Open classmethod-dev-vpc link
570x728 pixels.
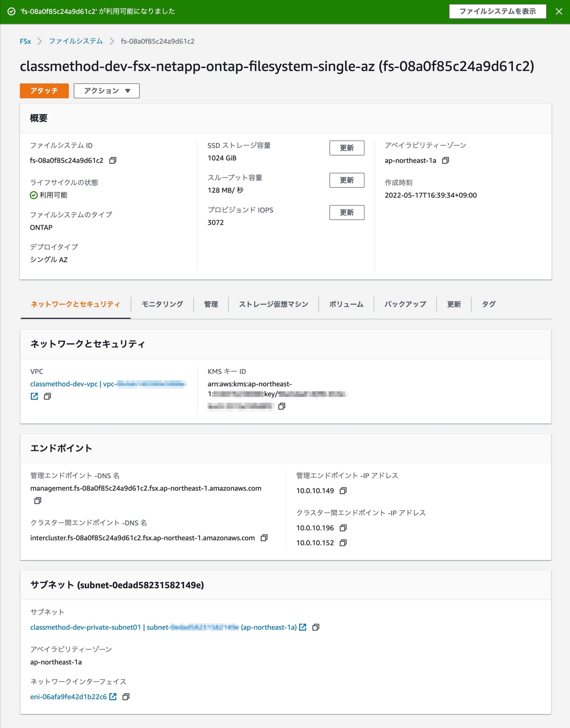click(108, 384)
